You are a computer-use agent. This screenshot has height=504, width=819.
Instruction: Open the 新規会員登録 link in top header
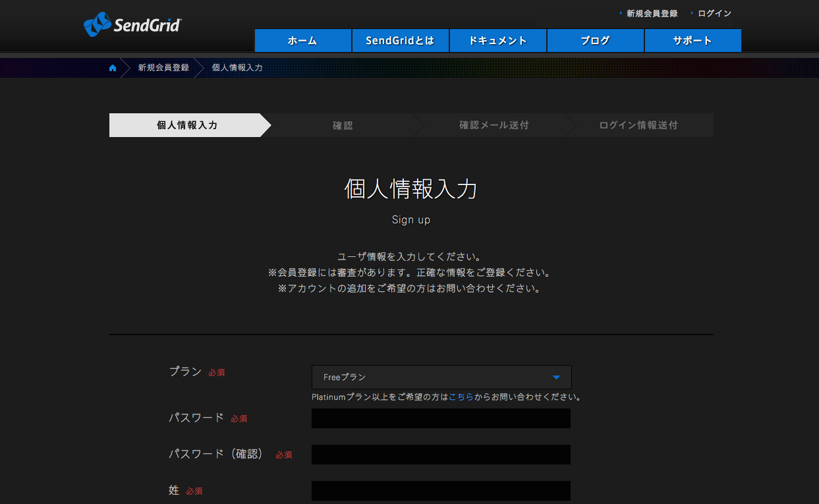point(651,13)
